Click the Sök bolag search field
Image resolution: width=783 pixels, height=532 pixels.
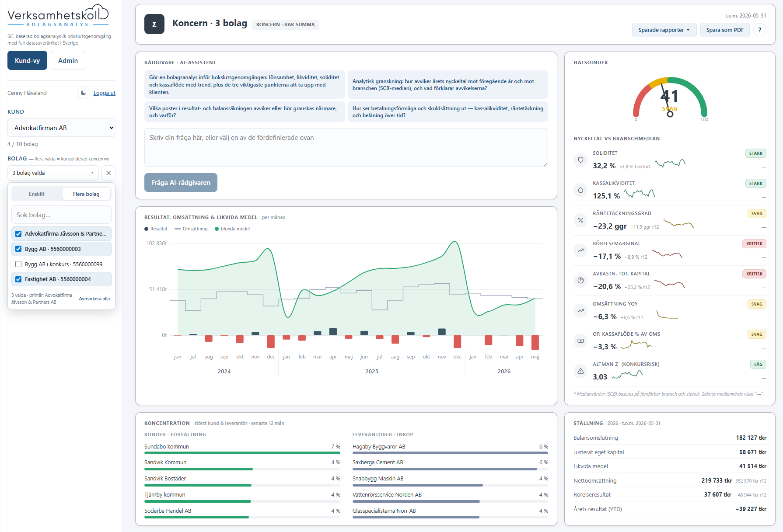pos(61,215)
